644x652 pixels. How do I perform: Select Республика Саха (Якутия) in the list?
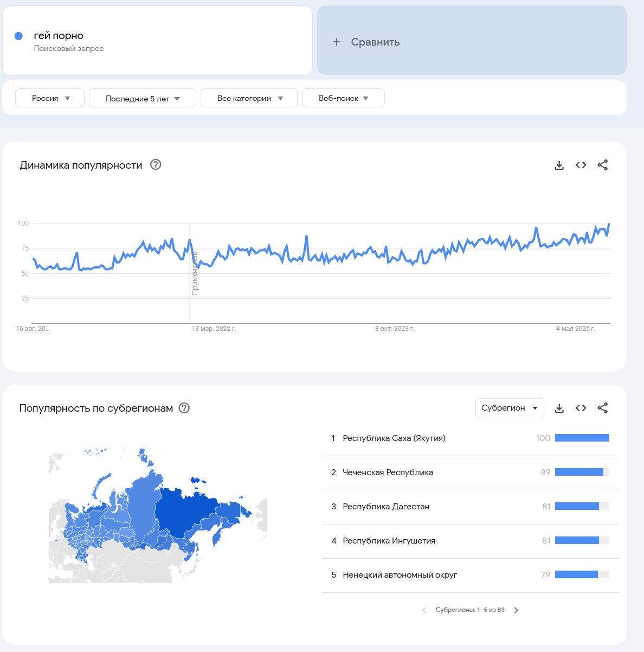click(394, 438)
